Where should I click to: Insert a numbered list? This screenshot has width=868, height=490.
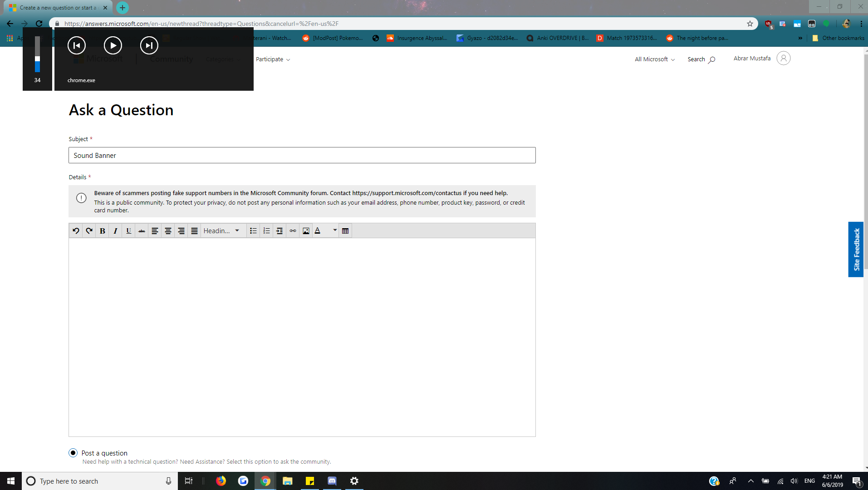click(x=266, y=230)
